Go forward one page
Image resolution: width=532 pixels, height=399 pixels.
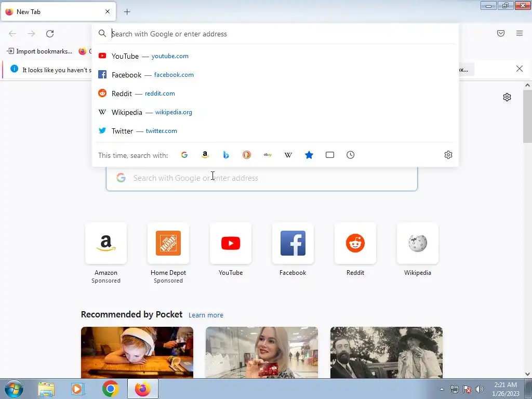click(x=31, y=34)
